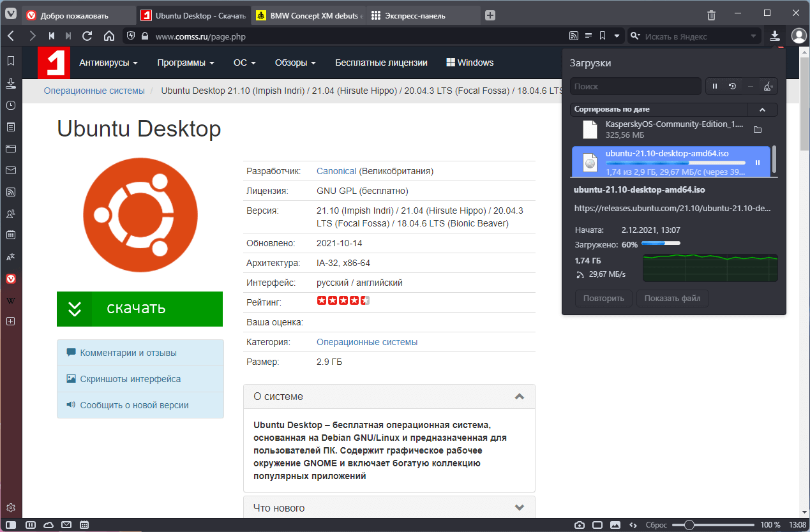Click the rewind history button
The image size is (810, 532).
point(51,36)
